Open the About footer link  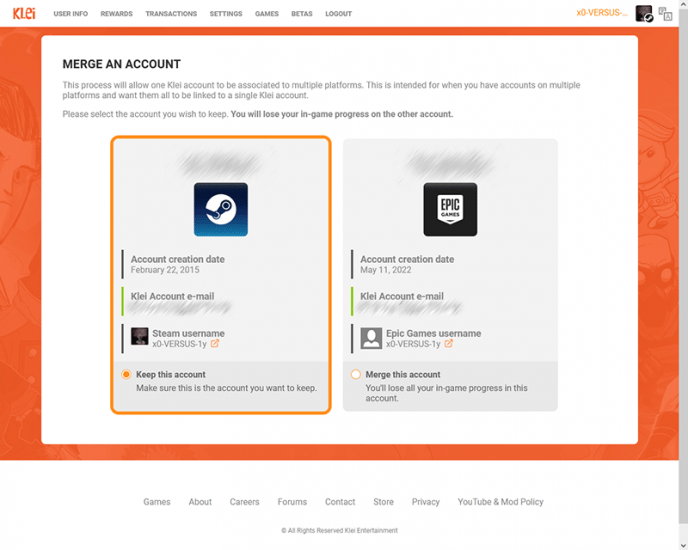point(200,502)
